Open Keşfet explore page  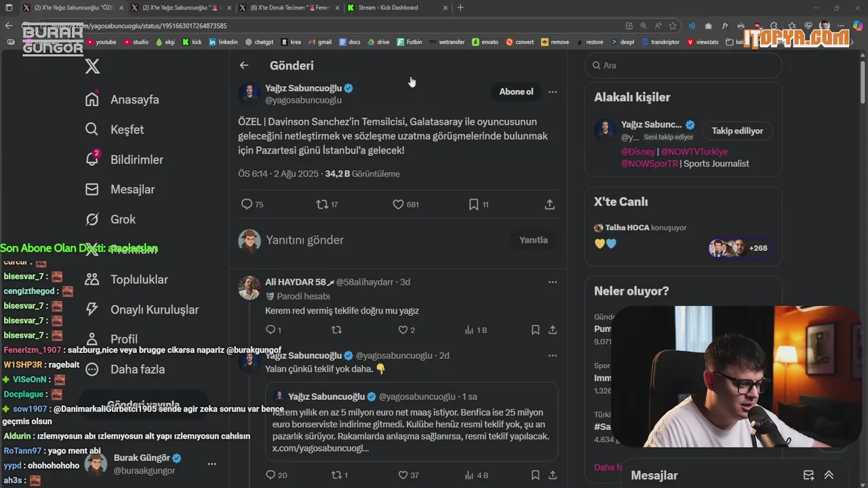(x=114, y=129)
